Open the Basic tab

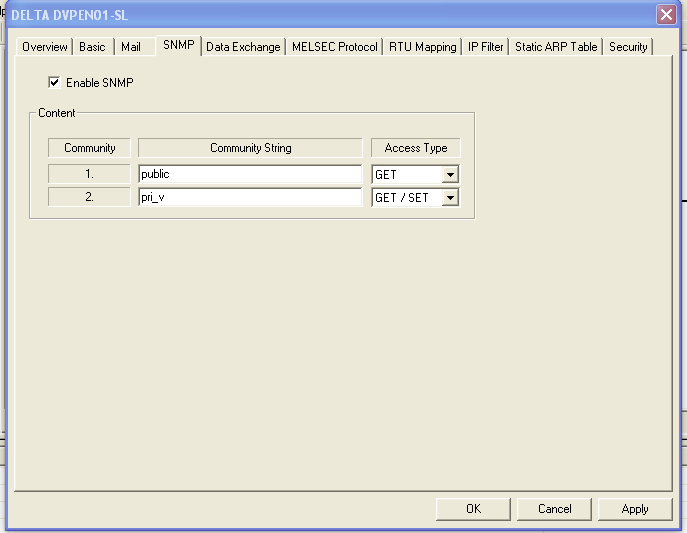(92, 47)
